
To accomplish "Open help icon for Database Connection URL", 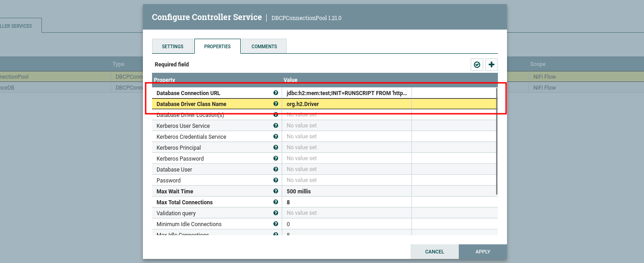I will click(276, 93).
